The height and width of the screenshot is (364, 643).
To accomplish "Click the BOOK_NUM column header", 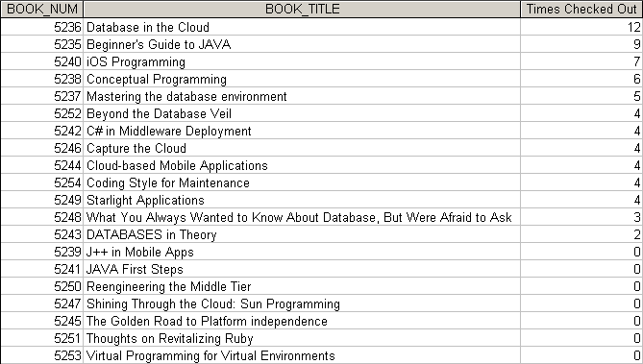I will click(42, 9).
